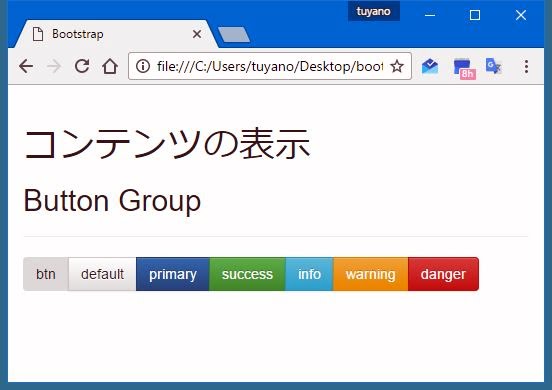This screenshot has width=552, height=390.
Task: Open the Google Translate extension icon
Action: pos(494,66)
